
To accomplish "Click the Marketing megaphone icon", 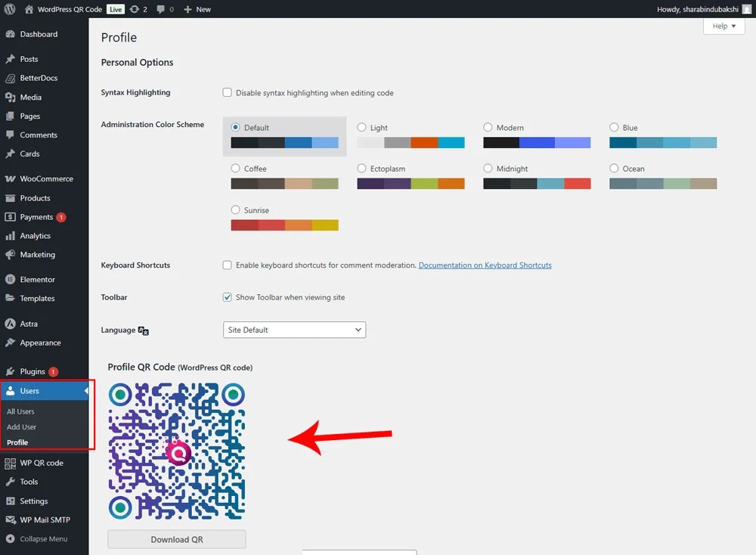I will tap(10, 255).
